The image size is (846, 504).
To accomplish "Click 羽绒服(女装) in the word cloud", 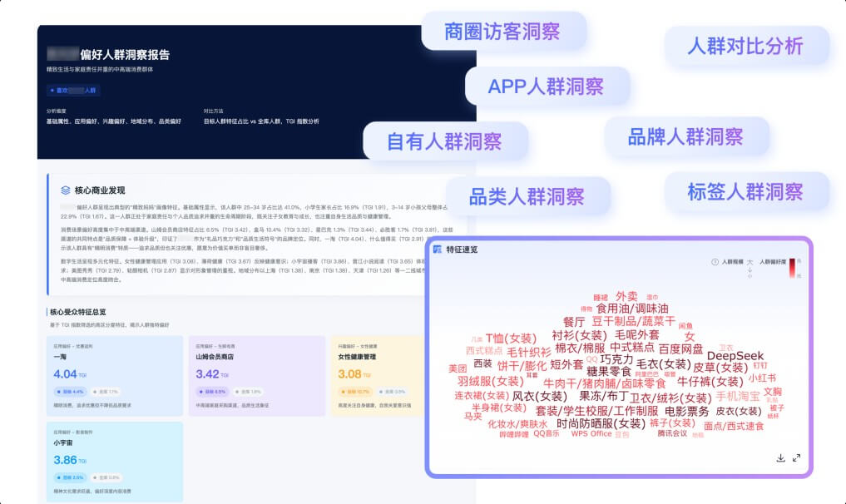I will click(x=491, y=381).
